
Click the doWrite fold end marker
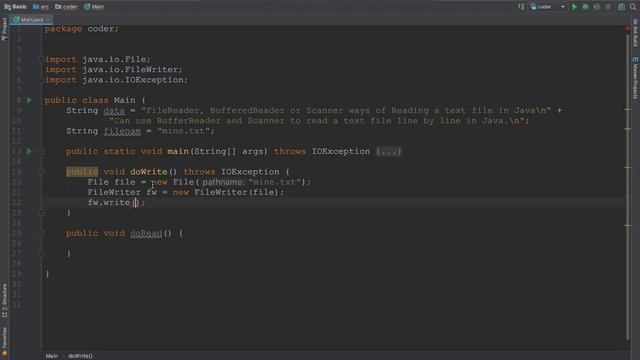42,213
